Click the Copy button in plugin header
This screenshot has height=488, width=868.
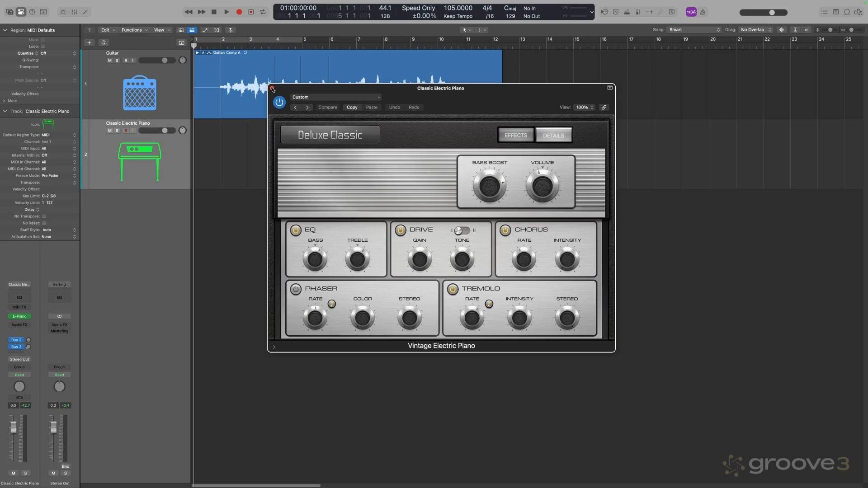click(352, 107)
